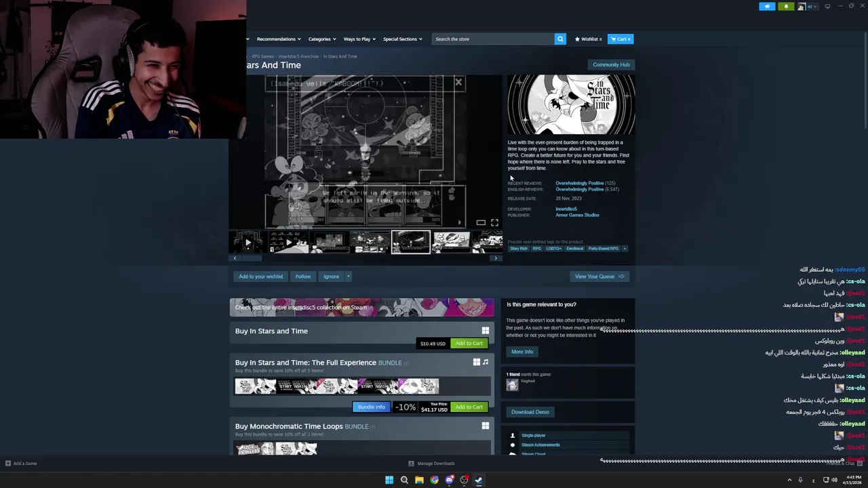Image resolution: width=868 pixels, height=488 pixels.
Task: Open the insertdisc5 collection banner
Action: [362, 308]
